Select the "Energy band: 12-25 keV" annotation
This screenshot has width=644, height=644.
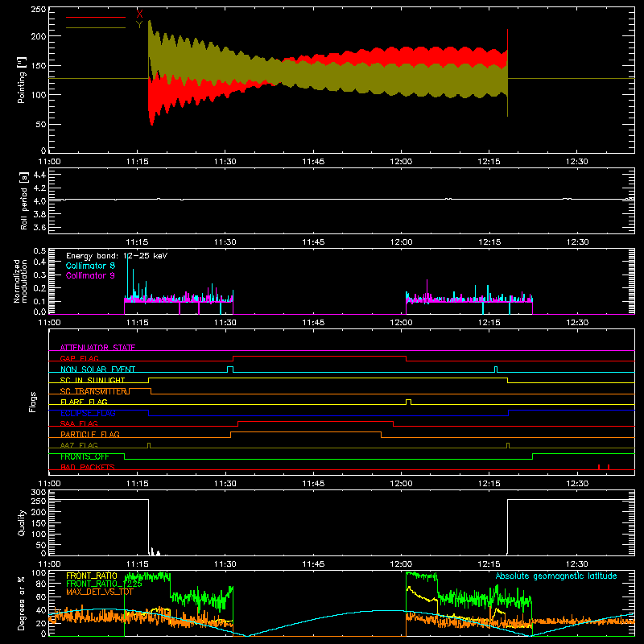point(117,256)
